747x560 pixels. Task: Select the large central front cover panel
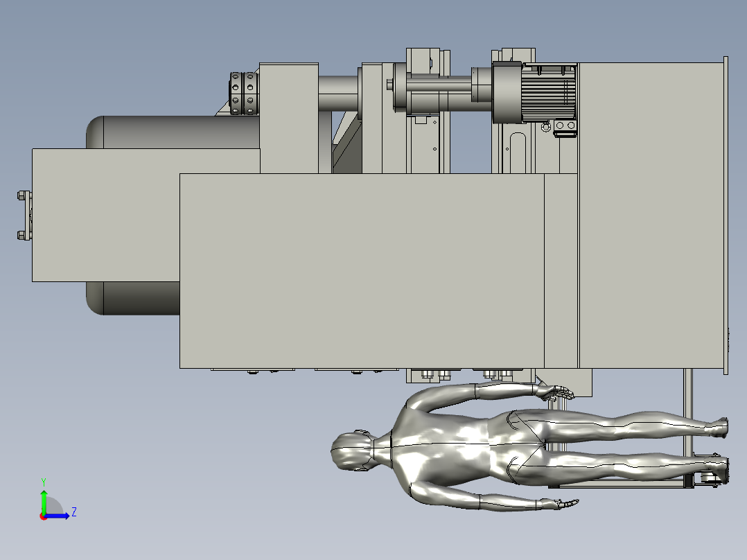[362, 271]
